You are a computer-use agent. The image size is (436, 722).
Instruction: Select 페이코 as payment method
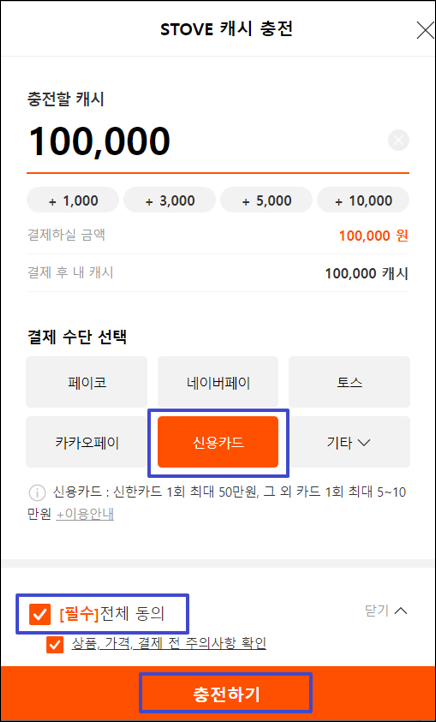87,382
